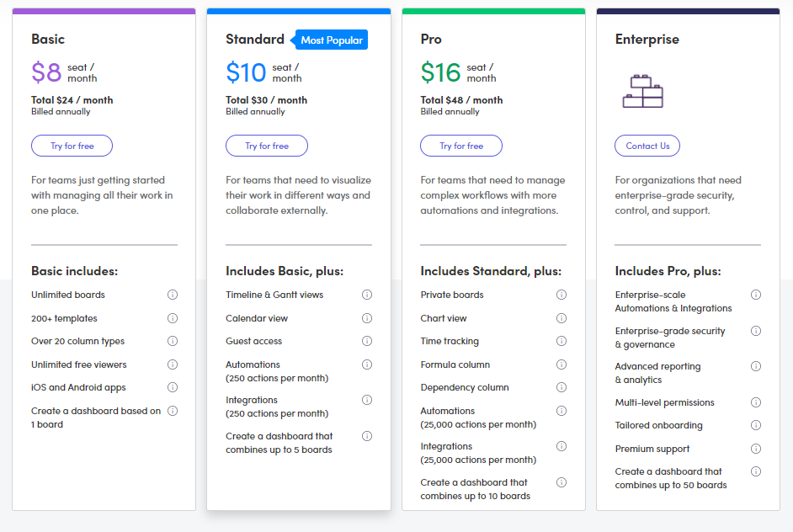
Task: Show info for 200+ templates
Action: click(173, 318)
